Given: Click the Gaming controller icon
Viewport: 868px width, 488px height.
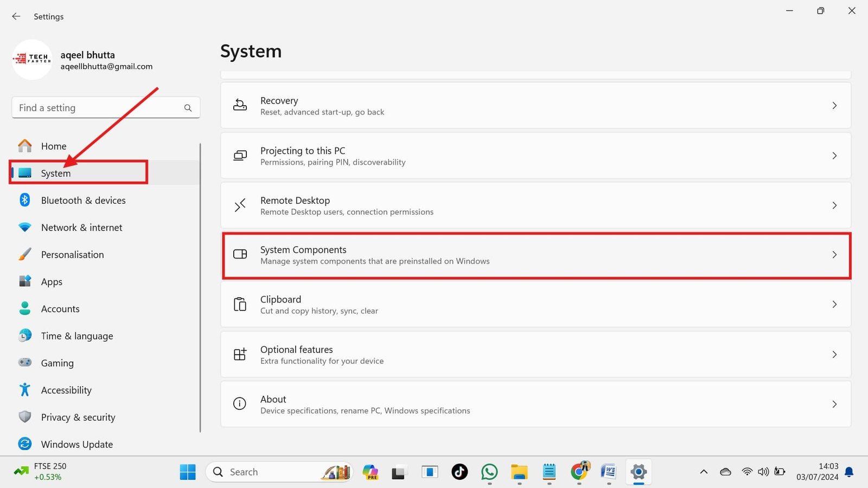Looking at the screenshot, I should pos(25,363).
